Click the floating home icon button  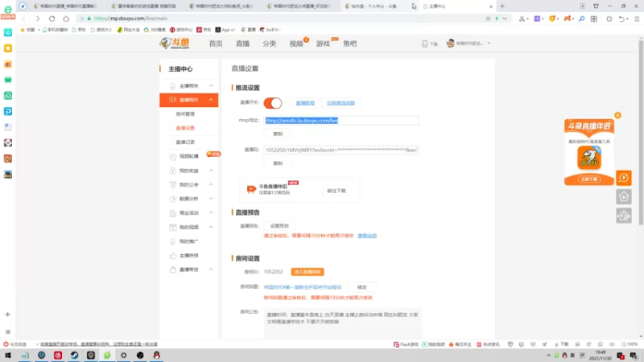click(x=624, y=196)
